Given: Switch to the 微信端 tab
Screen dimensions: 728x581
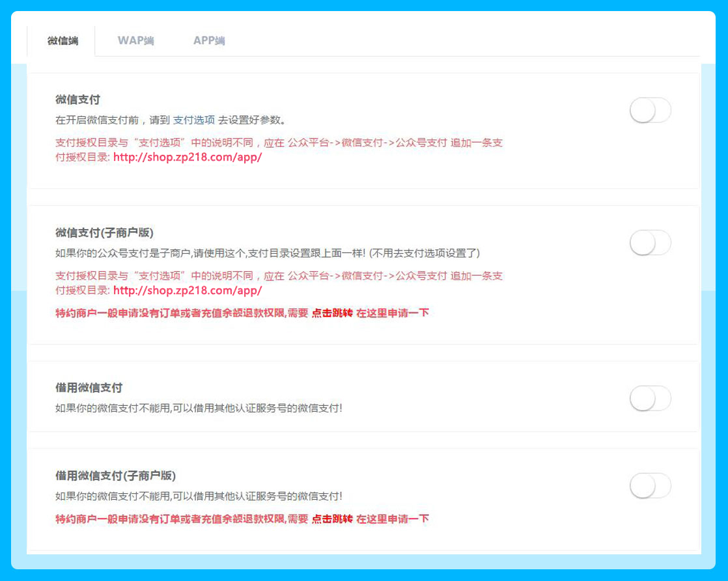Looking at the screenshot, I should click(x=63, y=41).
